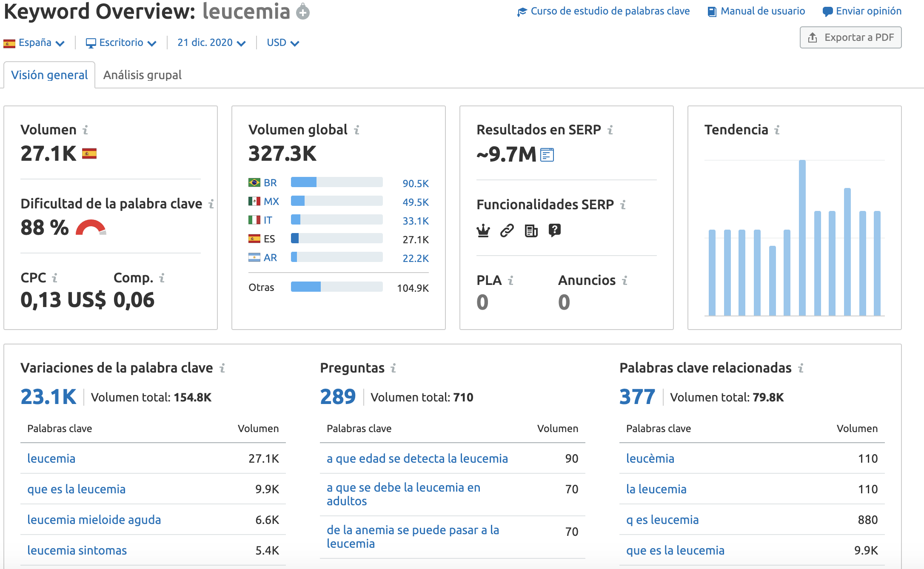The height and width of the screenshot is (569, 924).
Task: Click the info icon beside Resultados en SERP
Action: (610, 130)
